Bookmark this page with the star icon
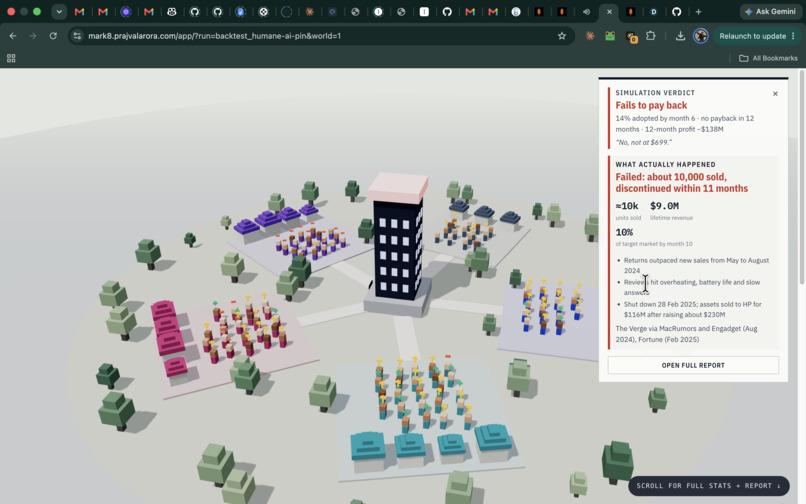806x504 pixels. click(x=562, y=36)
